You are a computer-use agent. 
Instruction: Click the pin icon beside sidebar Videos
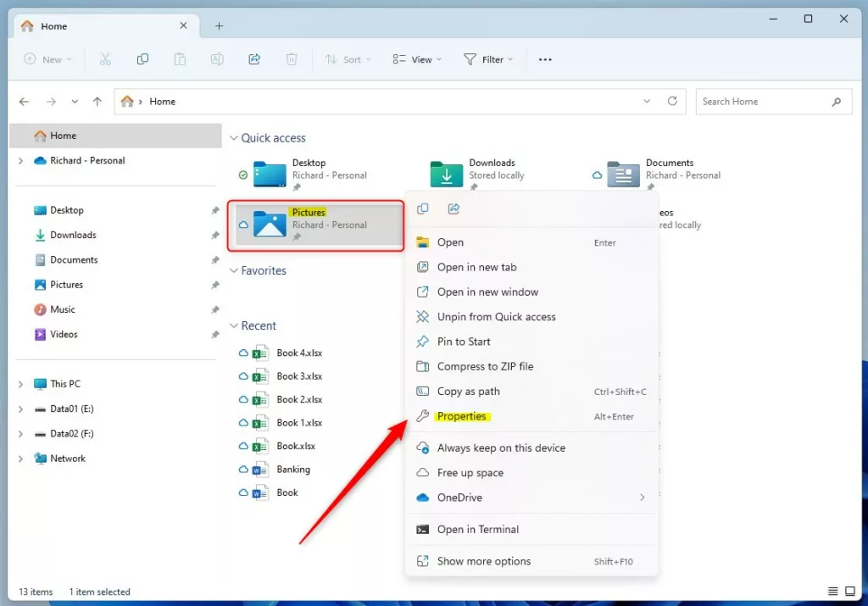point(215,335)
